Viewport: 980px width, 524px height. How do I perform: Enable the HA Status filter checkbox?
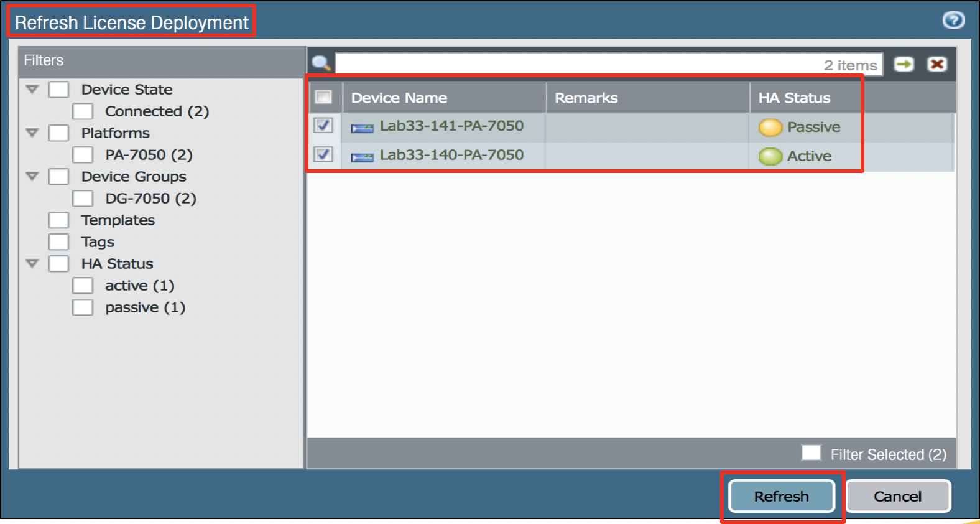click(58, 264)
